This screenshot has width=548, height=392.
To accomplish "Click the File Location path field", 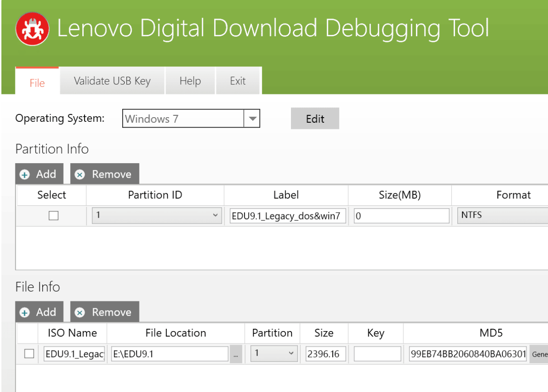I will tap(170, 353).
